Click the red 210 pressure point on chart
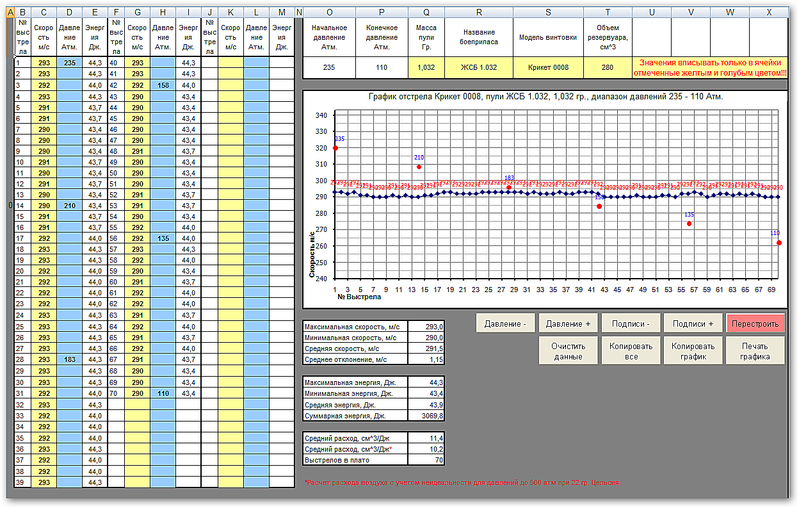The height and width of the screenshot is (508, 799). 419,167
